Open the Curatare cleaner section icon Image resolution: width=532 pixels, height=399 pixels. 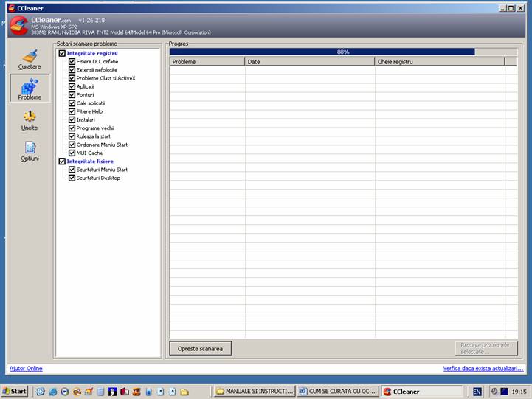(30, 58)
